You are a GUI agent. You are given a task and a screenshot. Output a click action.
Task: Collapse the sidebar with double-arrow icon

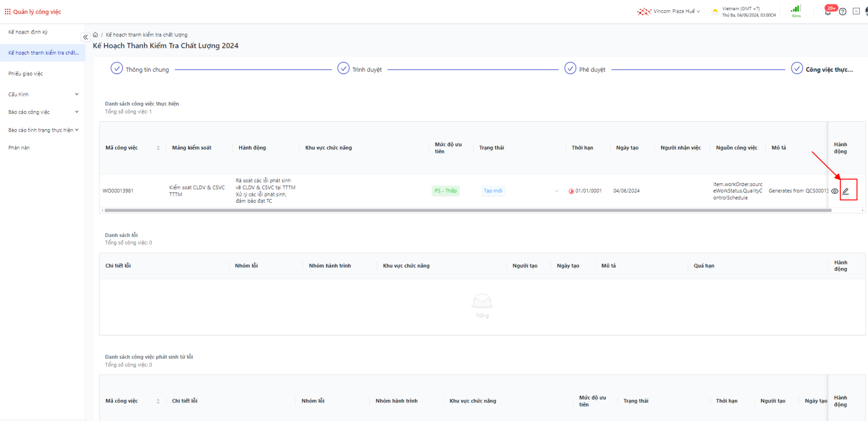pos(85,37)
